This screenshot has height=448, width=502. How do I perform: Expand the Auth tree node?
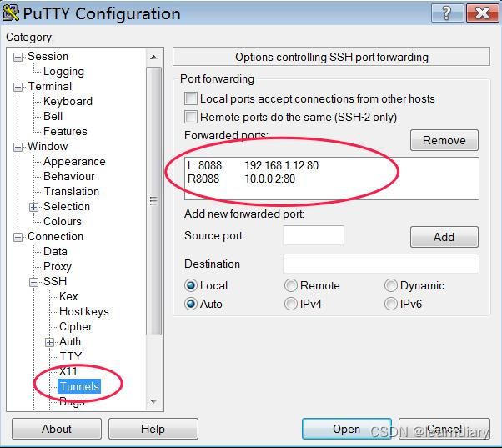click(x=49, y=342)
